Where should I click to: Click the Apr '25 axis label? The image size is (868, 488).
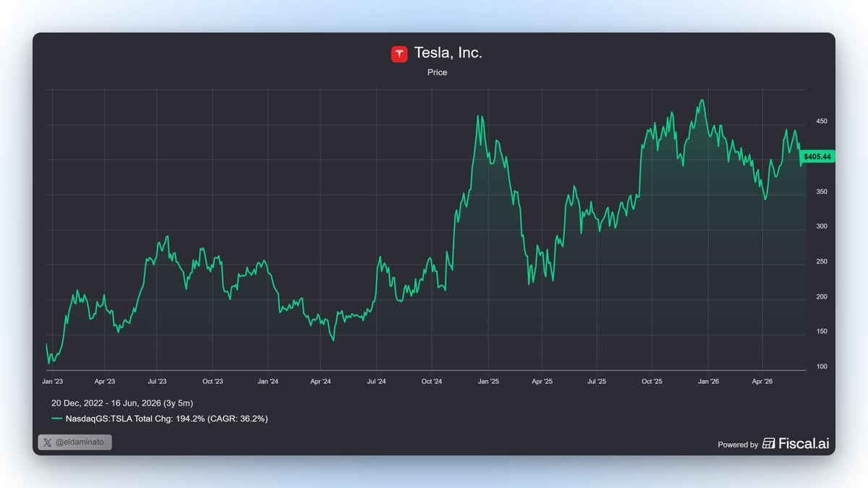(542, 381)
